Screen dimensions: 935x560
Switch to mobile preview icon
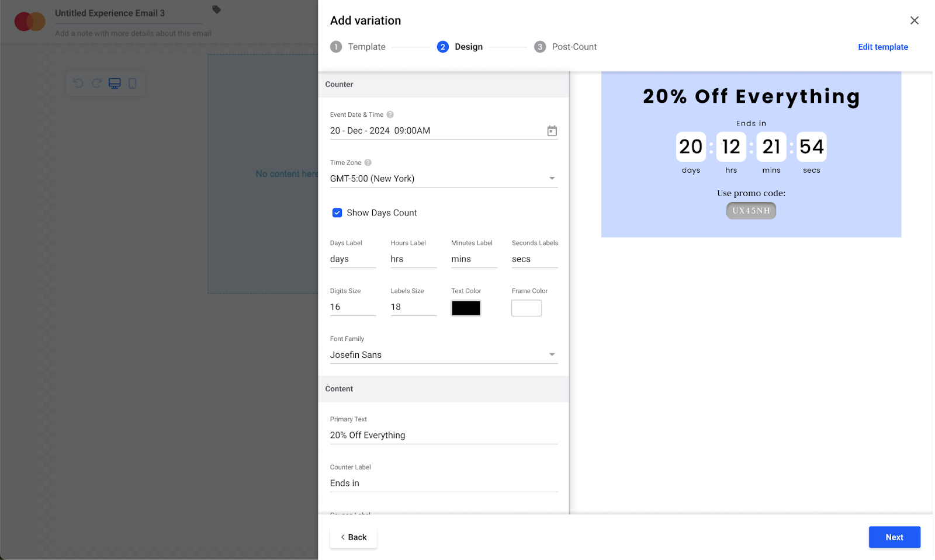click(133, 84)
